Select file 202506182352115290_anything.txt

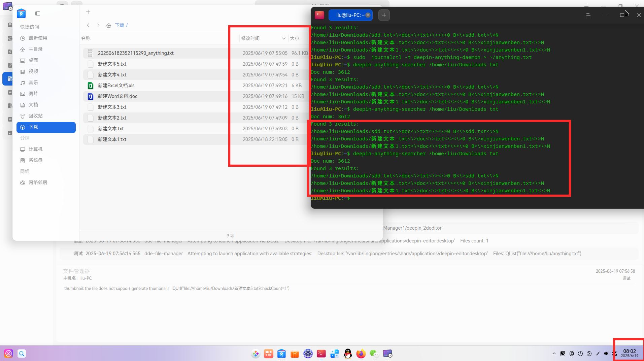pyautogui.click(x=196, y=53)
